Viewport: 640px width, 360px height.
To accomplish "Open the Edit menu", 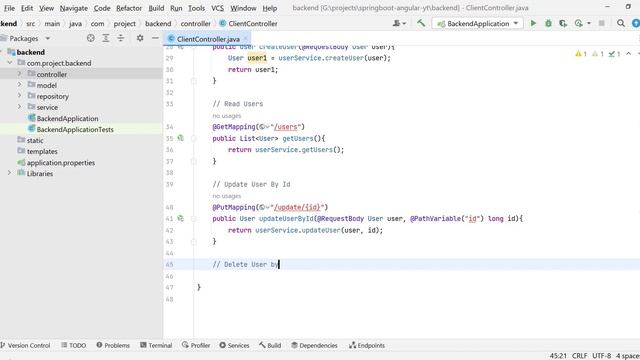I will (27, 8).
